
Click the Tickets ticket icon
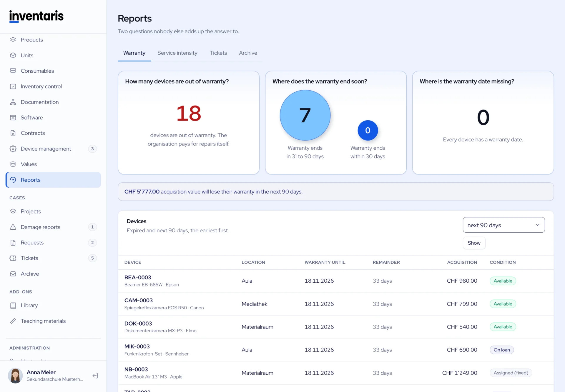tap(13, 258)
